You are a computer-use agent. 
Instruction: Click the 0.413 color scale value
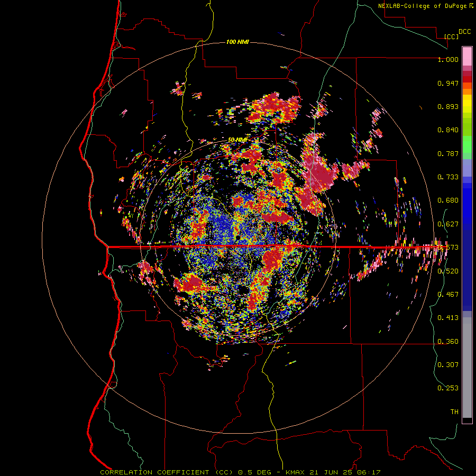tap(448, 317)
